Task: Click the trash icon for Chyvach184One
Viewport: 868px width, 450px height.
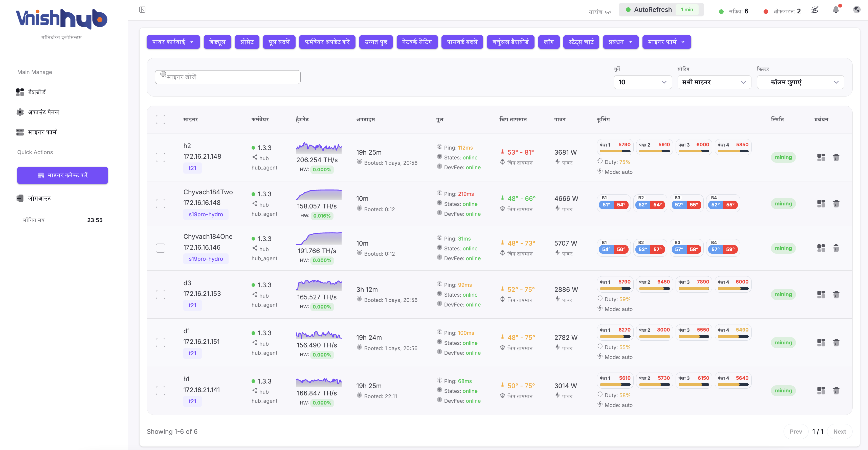Action: 836,248
